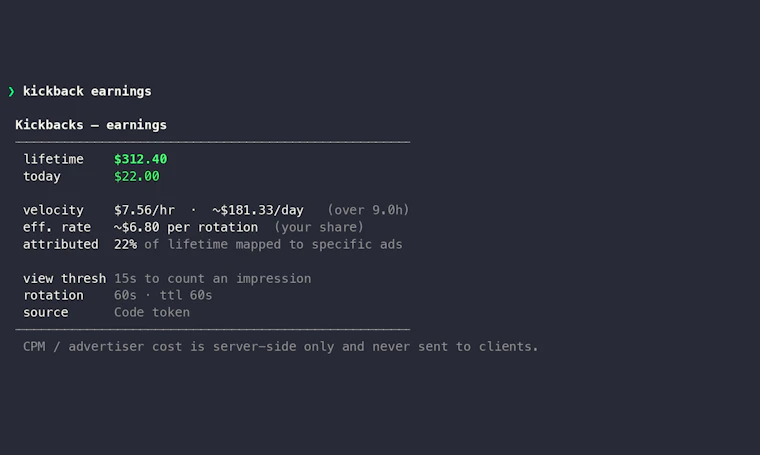Screen dimensions: 760x455
Task: Click the $7.56/hr velocity value
Action: pyautogui.click(x=144, y=210)
